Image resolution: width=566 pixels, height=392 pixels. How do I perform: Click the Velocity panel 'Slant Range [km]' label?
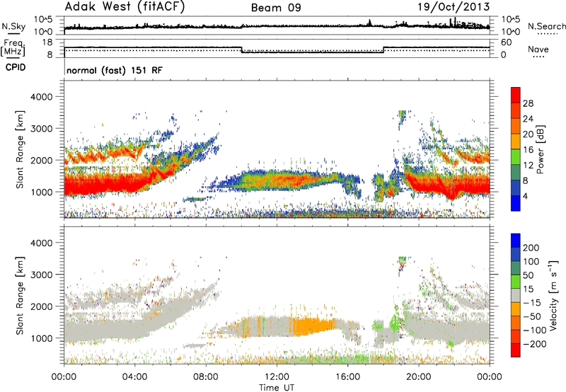coord(20,295)
